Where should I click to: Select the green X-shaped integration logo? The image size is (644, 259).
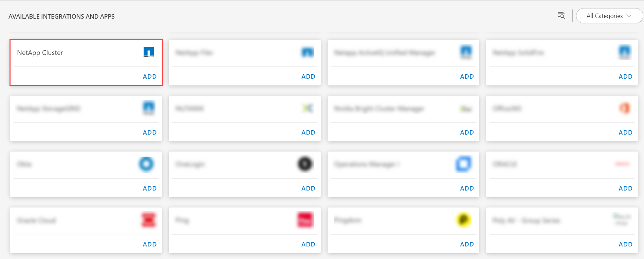click(x=307, y=108)
